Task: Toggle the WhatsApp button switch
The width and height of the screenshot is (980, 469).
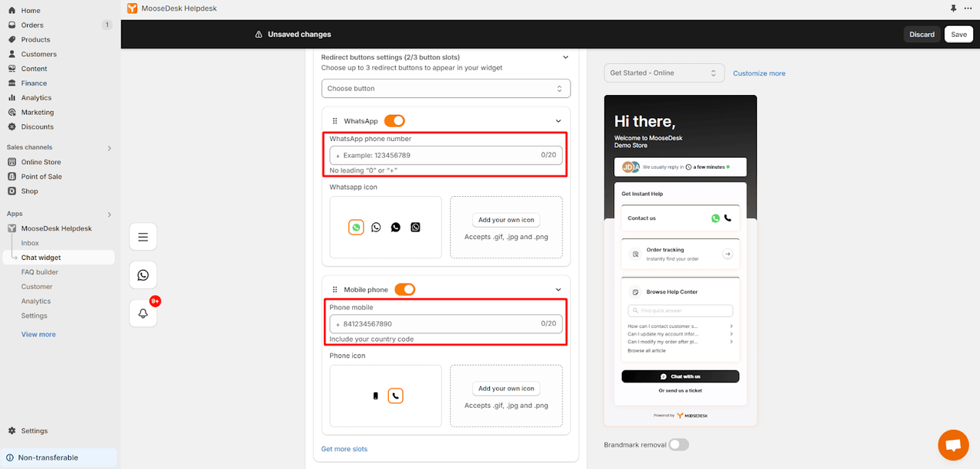Action: click(394, 121)
